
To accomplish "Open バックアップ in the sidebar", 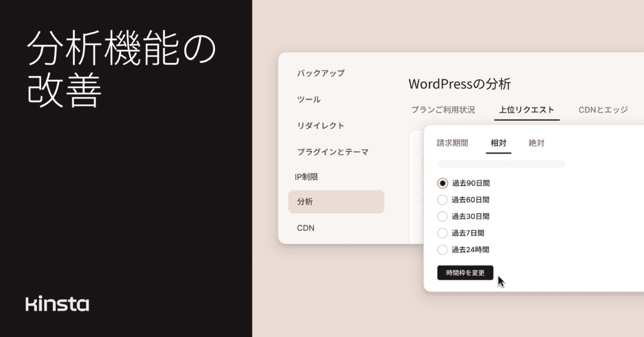I will click(x=321, y=73).
